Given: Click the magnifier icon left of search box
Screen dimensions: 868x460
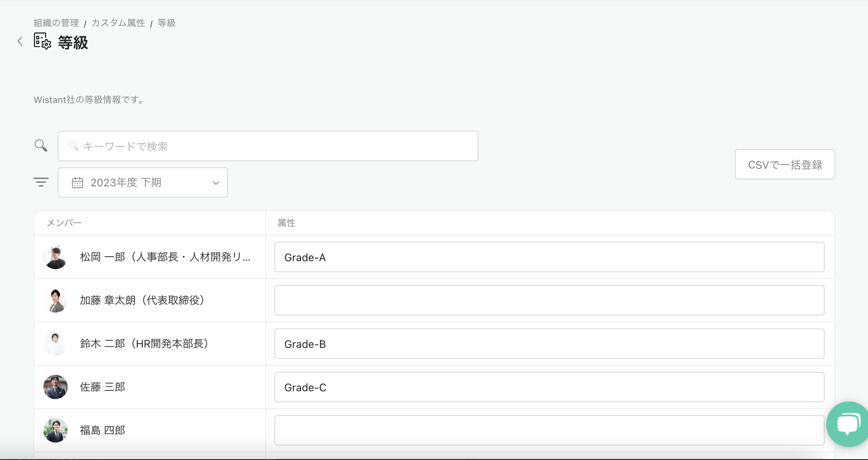Looking at the screenshot, I should (41, 146).
